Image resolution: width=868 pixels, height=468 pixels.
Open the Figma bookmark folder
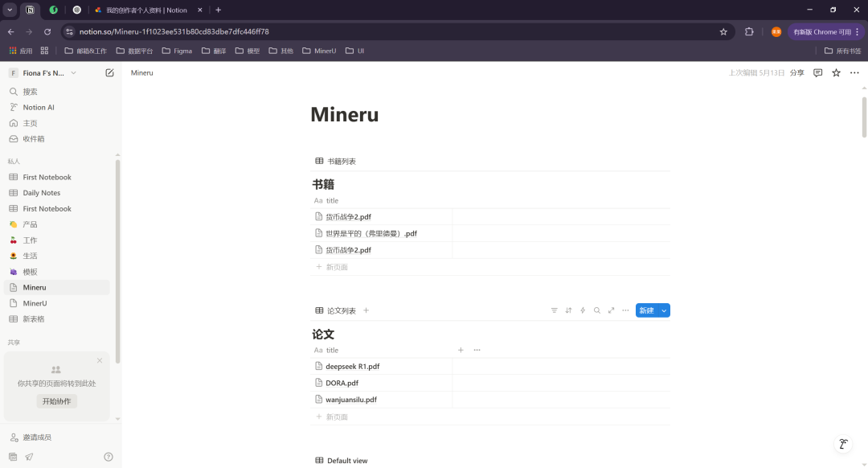(x=177, y=51)
